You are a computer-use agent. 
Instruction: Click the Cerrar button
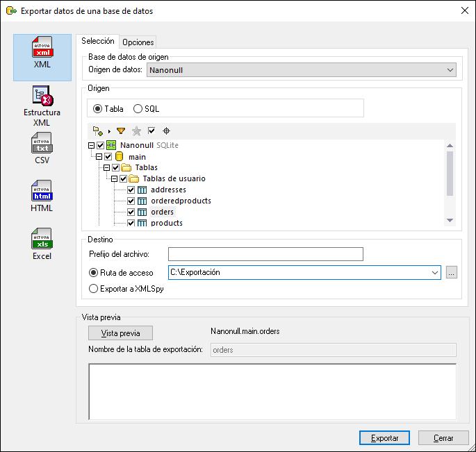click(443, 438)
